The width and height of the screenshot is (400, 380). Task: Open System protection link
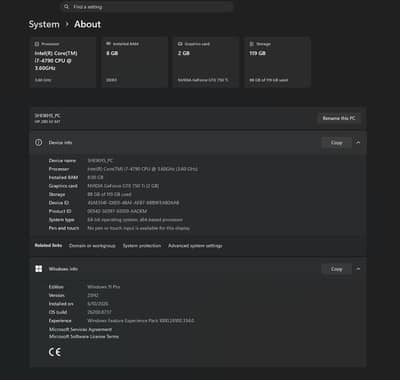click(x=142, y=246)
